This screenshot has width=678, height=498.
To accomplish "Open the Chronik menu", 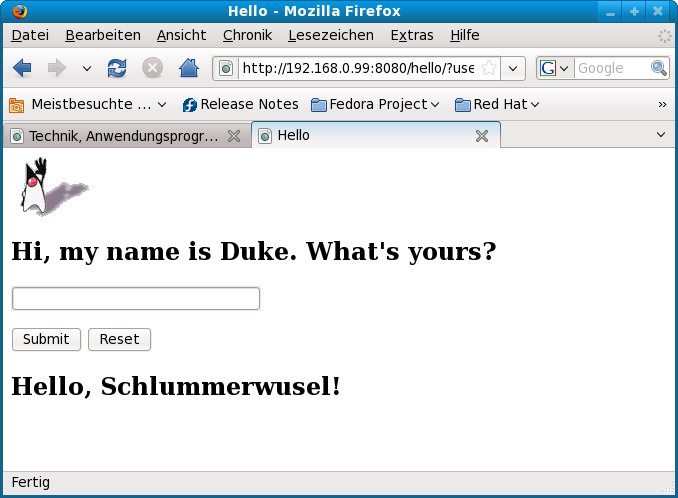I will click(x=246, y=35).
